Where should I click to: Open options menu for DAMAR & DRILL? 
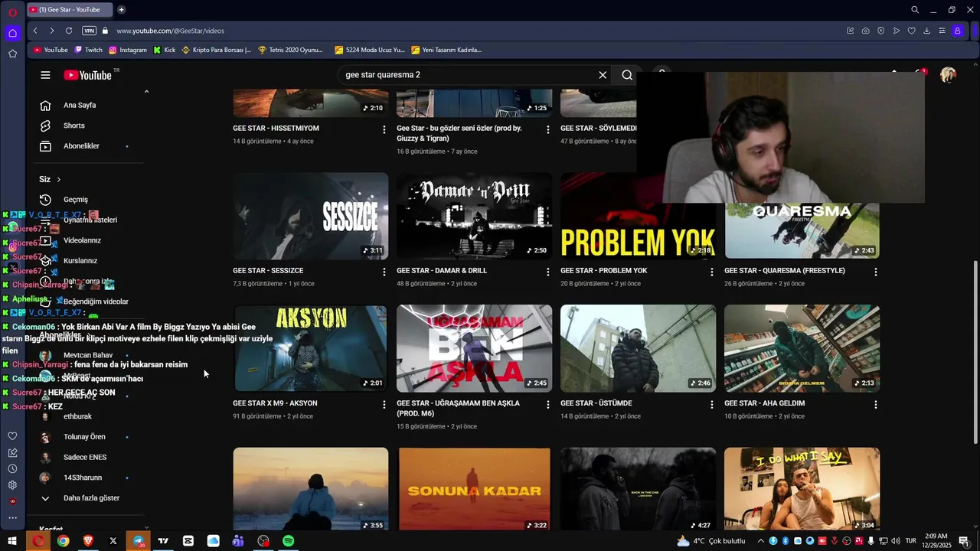(548, 272)
